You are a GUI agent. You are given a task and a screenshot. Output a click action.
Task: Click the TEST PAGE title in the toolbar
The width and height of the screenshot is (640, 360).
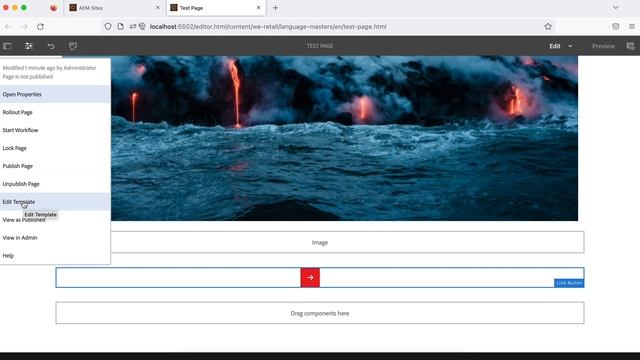pyautogui.click(x=320, y=46)
